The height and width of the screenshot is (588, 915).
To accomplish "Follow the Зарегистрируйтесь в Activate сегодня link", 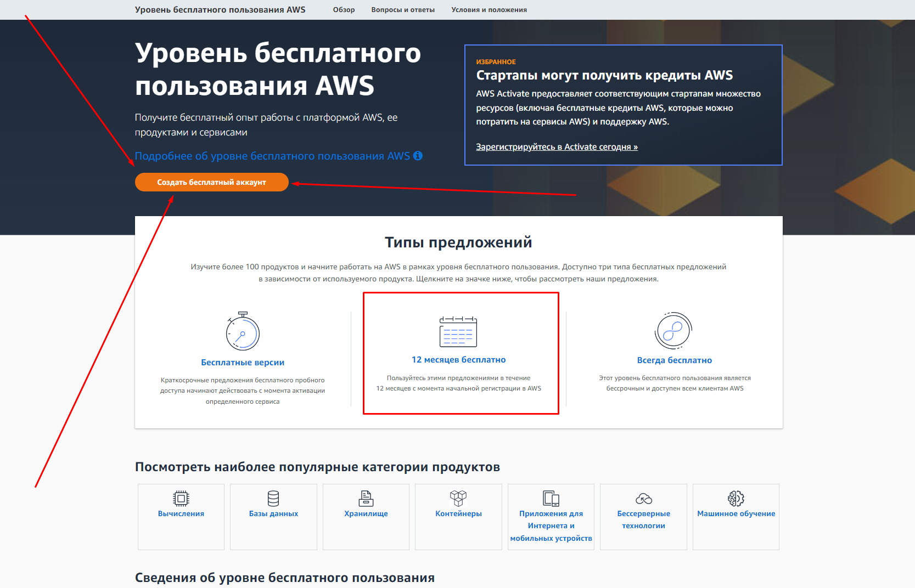I will click(557, 146).
